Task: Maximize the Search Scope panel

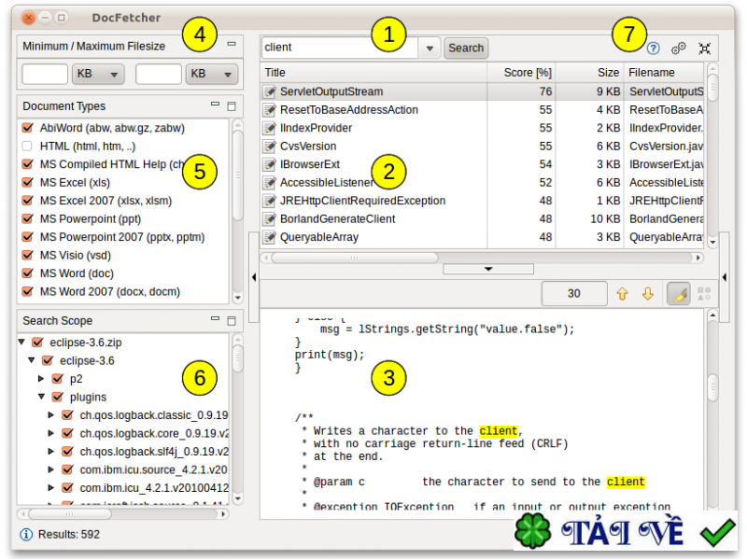Action: (232, 320)
